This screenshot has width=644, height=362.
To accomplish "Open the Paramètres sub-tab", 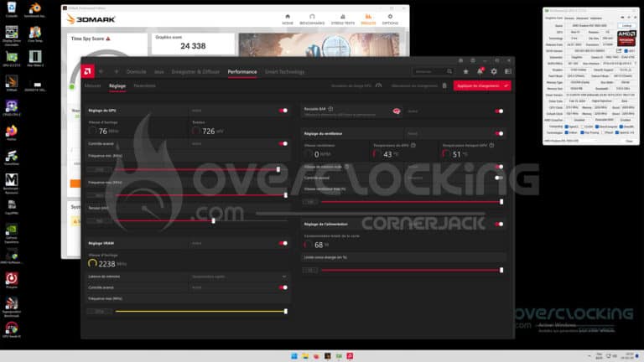I will pos(144,85).
